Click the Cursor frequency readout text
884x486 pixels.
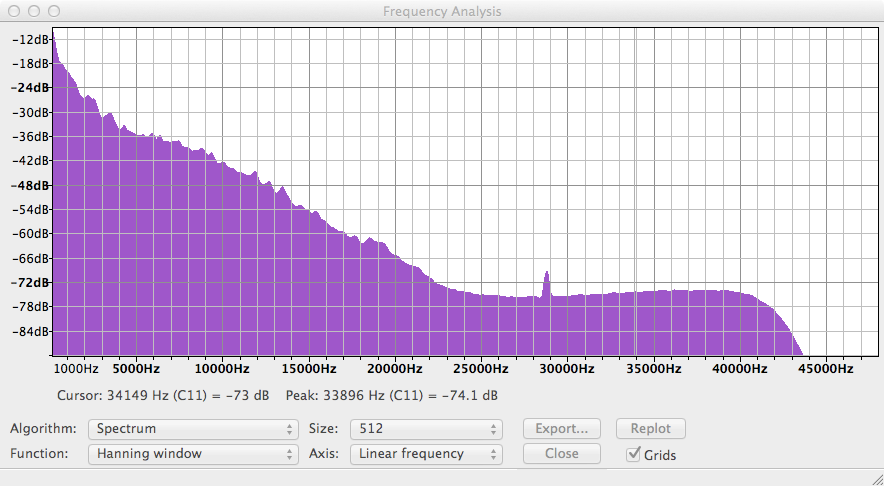tap(163, 395)
